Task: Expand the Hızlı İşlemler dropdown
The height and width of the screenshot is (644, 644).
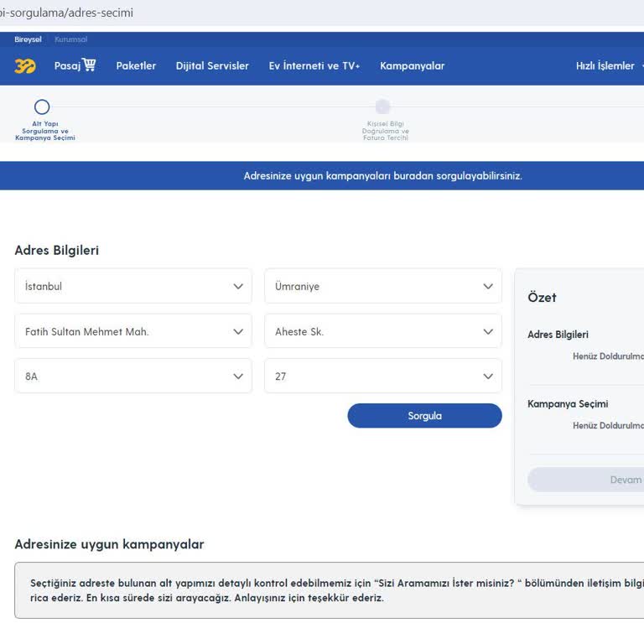Action: pyautogui.click(x=610, y=65)
